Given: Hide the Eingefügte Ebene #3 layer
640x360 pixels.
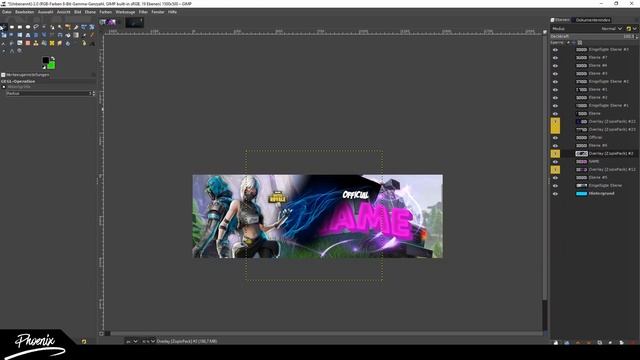Looking at the screenshot, I should pos(555,50).
